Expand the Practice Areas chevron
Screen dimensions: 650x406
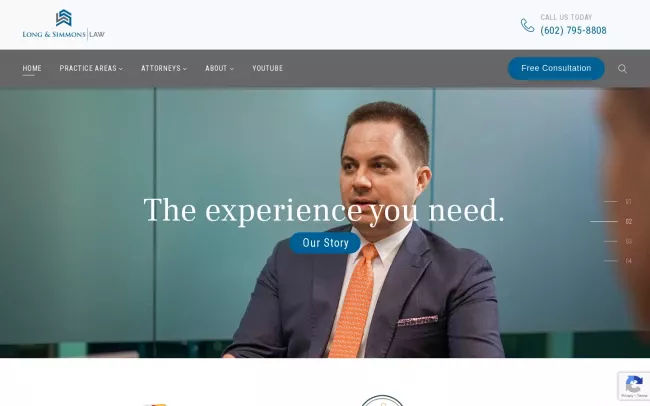tap(121, 69)
